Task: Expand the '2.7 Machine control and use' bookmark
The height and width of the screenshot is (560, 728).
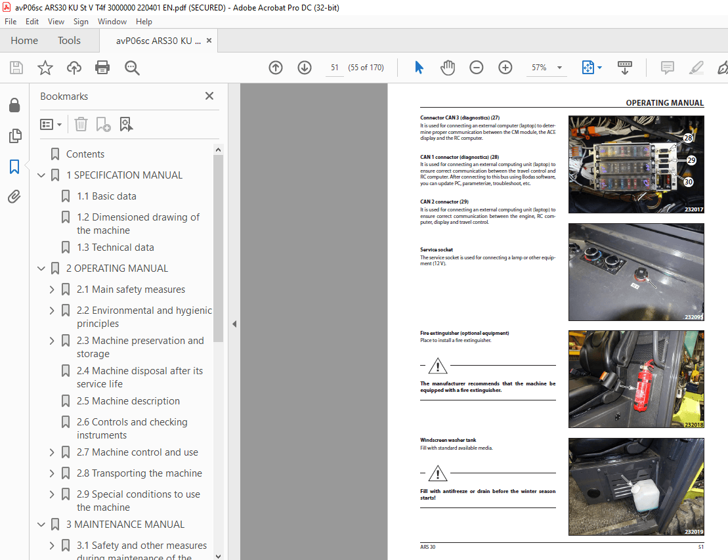Action: [x=51, y=452]
